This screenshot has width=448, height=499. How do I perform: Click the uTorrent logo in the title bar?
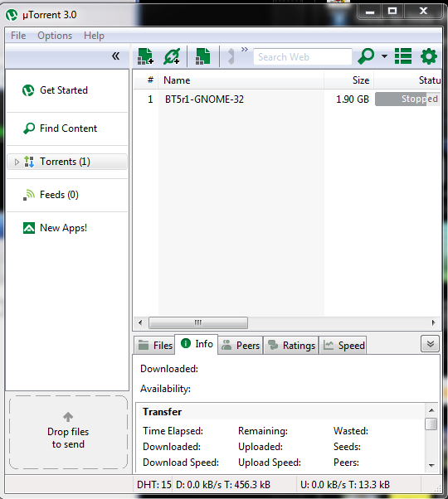(x=12, y=15)
